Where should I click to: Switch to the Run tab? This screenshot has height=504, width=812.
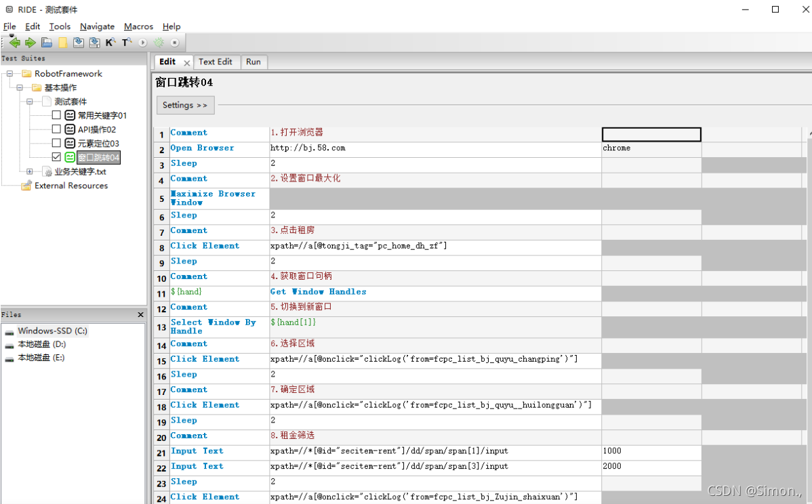click(x=253, y=62)
